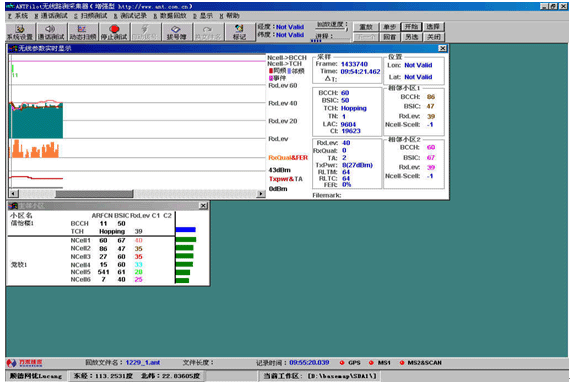This screenshot has width=570, height=383.
Task: Open the 系统 menu
Action: coord(18,16)
